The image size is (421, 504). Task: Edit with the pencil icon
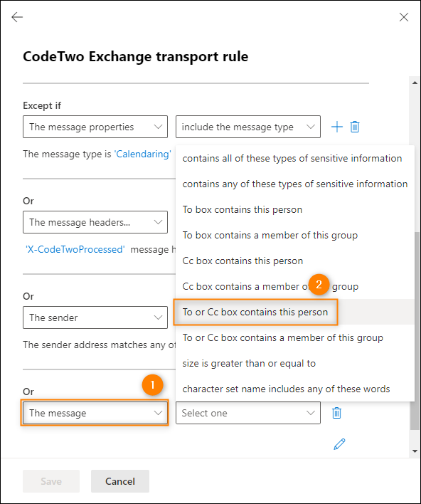[339, 444]
